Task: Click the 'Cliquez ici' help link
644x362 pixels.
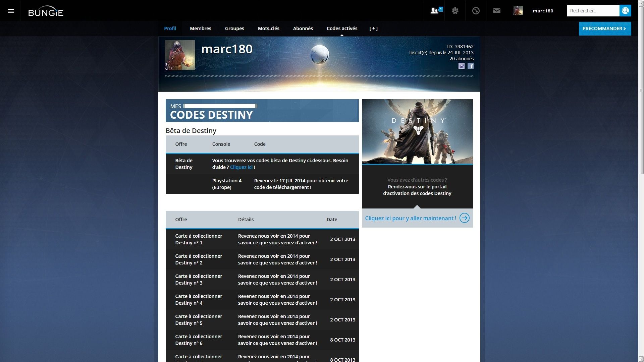Action: [x=241, y=167]
